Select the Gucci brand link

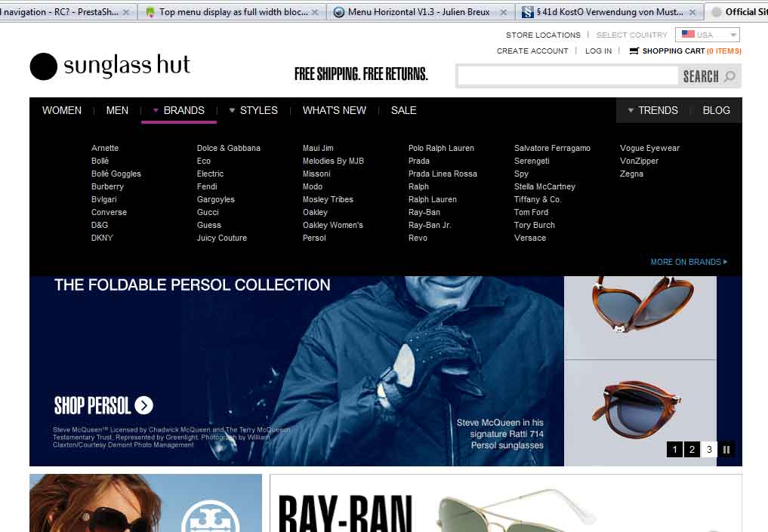[x=208, y=212]
